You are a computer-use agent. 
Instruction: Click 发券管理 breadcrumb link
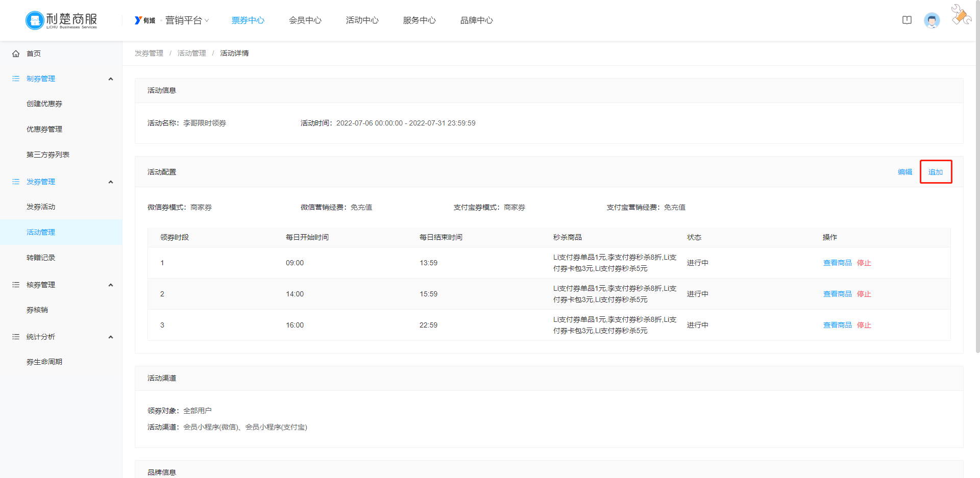pos(149,53)
